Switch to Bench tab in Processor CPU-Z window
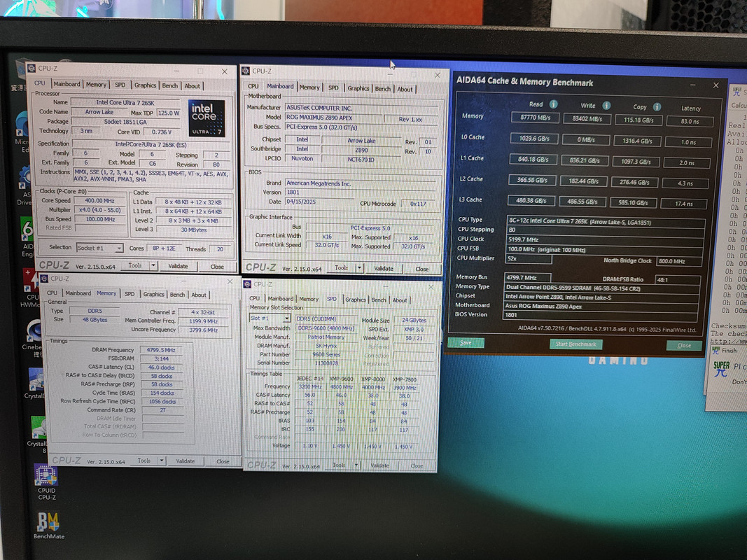747x560 pixels. (169, 85)
